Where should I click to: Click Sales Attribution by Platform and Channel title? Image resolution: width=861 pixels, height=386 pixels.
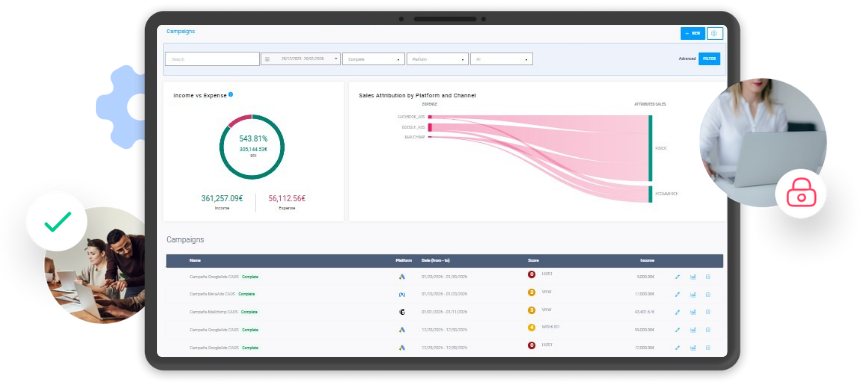coord(417,96)
